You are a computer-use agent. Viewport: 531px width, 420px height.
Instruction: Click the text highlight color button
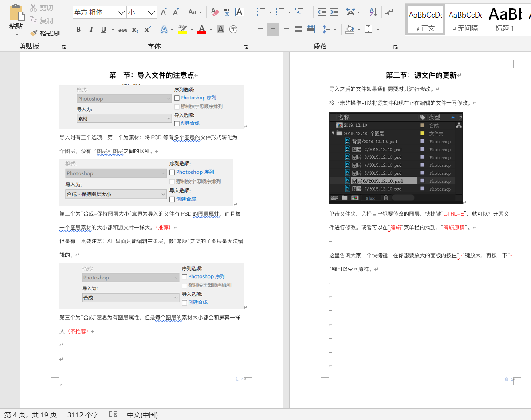pos(182,29)
